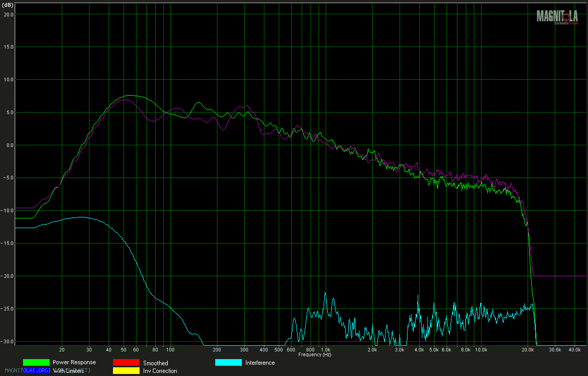Click the -30.0 dB axis label
Screen dimensions: 588x376
click(8, 341)
